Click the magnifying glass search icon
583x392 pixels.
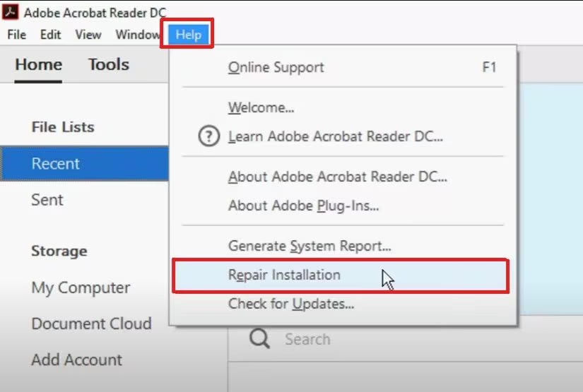pyautogui.click(x=259, y=338)
